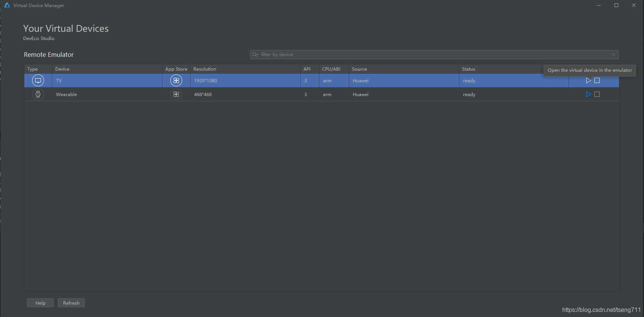644x317 pixels.
Task: Open App Store icon in TV row
Action: (176, 80)
